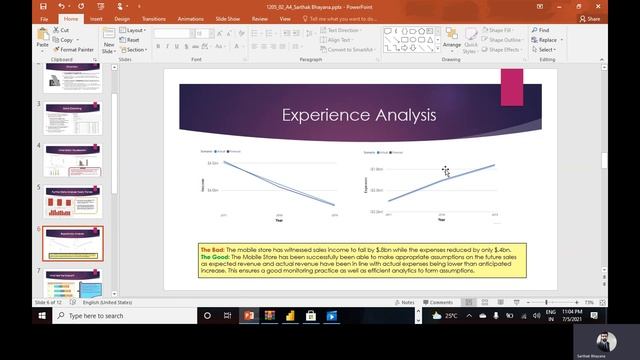This screenshot has width=640, height=360.
Task: Open the Shape Fill dropdown
Action: [x=497, y=30]
